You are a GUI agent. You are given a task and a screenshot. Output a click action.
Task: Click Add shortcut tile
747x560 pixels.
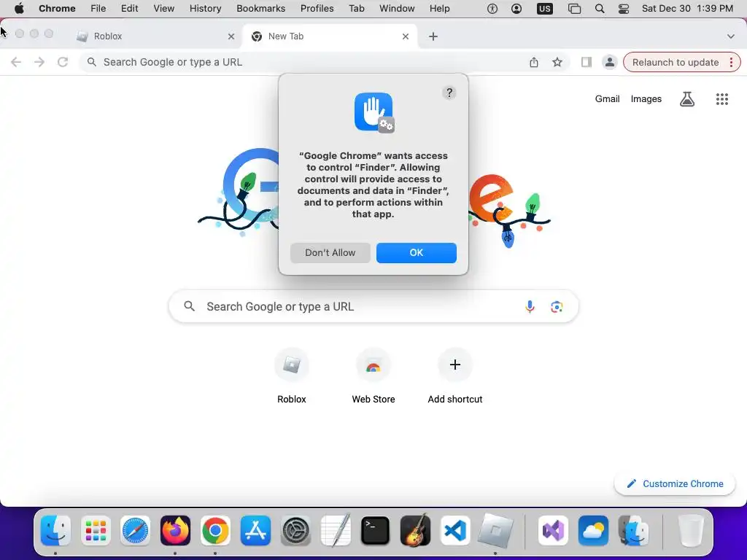(455, 376)
